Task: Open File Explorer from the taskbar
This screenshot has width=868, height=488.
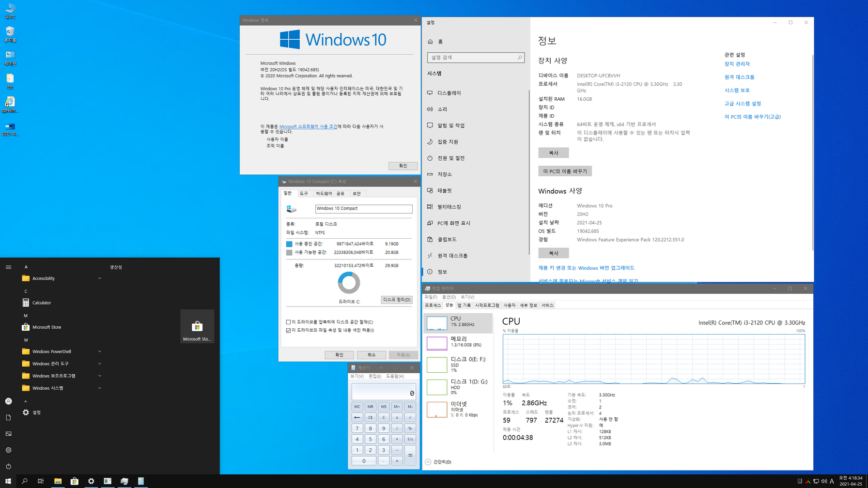Action: (x=58, y=481)
